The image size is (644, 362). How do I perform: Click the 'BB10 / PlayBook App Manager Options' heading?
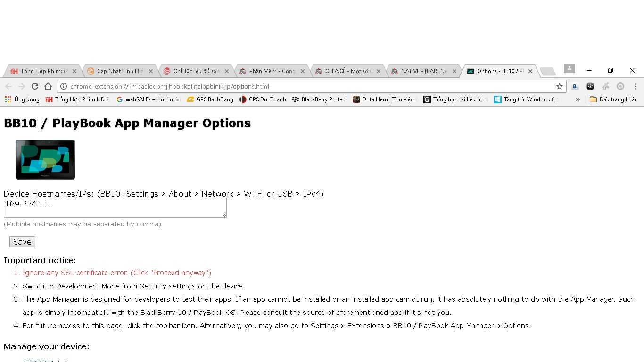point(127,123)
